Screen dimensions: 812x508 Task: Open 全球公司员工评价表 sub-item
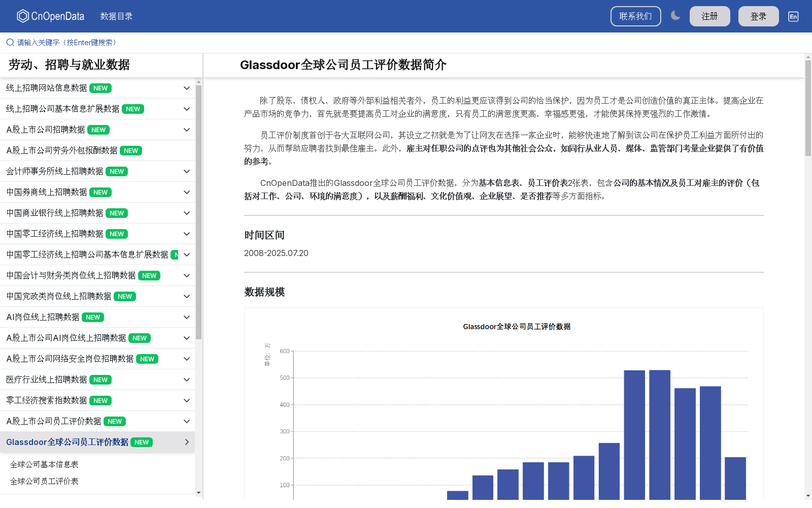(x=44, y=481)
